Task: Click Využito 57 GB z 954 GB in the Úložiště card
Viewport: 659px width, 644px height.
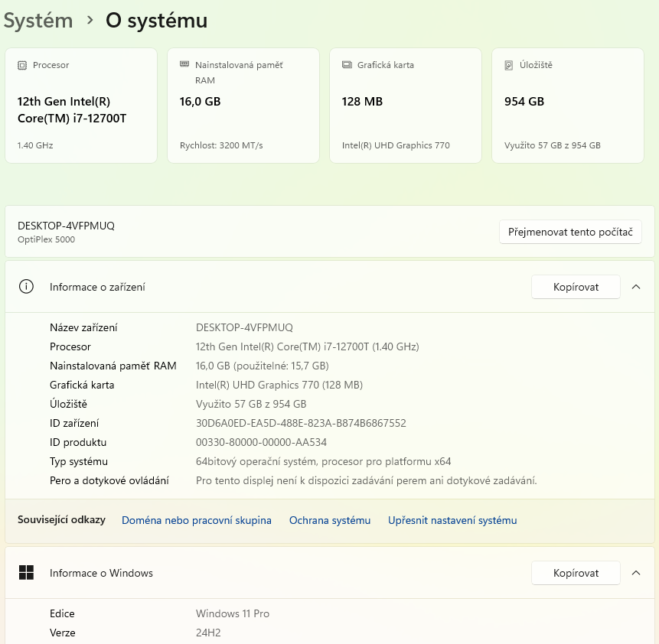Action: tap(553, 145)
